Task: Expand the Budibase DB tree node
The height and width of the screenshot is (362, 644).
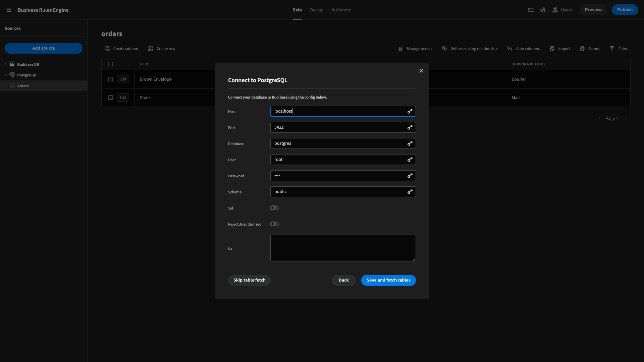Action: click(x=6, y=64)
